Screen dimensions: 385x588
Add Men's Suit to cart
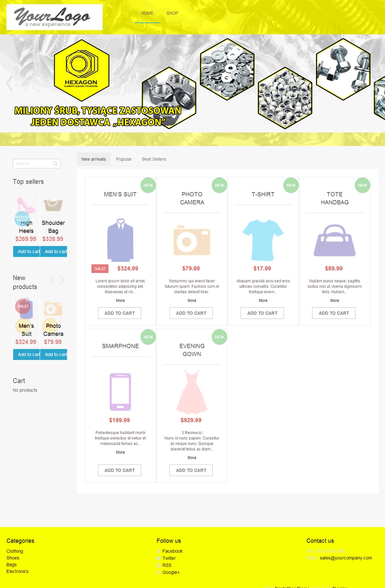(120, 313)
